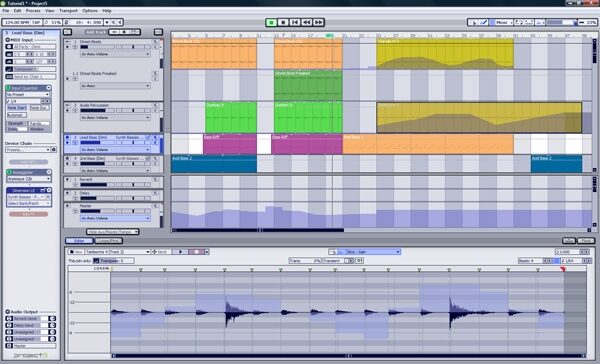Click the New pattern button in the editor

(x=76, y=252)
